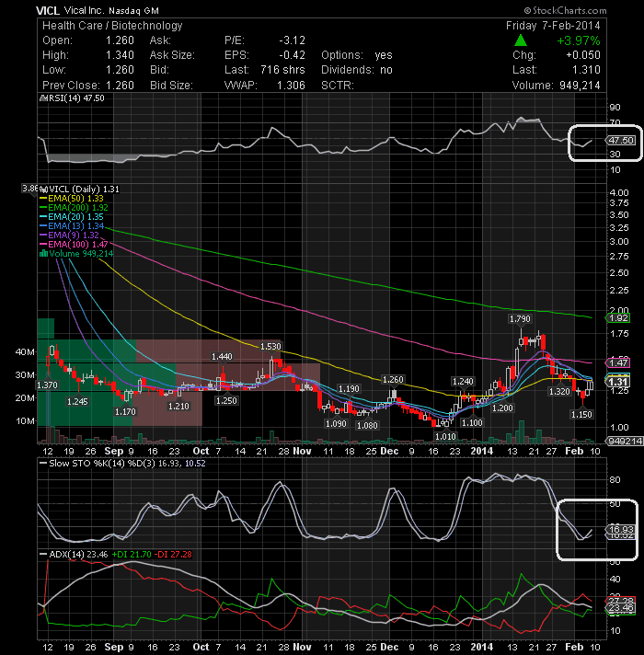Click the EMA(20) 1.35 legend entry
The image size is (644, 655).
coord(72,217)
